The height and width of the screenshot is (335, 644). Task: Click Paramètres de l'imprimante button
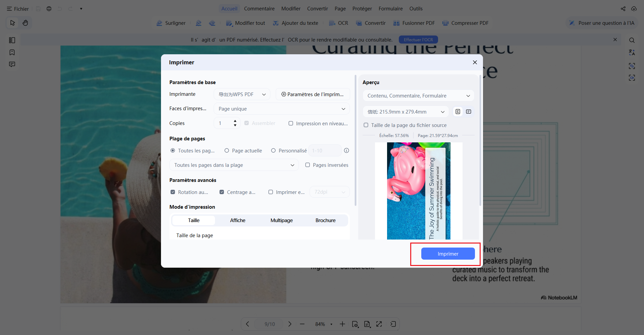coord(313,94)
